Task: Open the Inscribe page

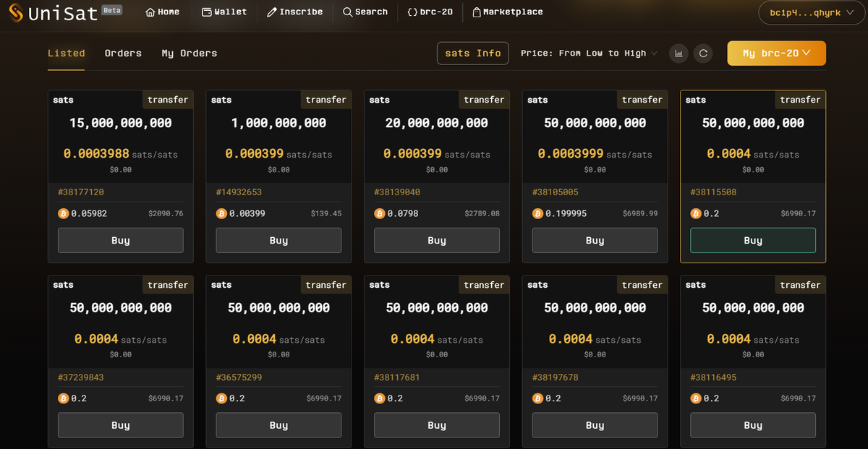Action: 294,12
